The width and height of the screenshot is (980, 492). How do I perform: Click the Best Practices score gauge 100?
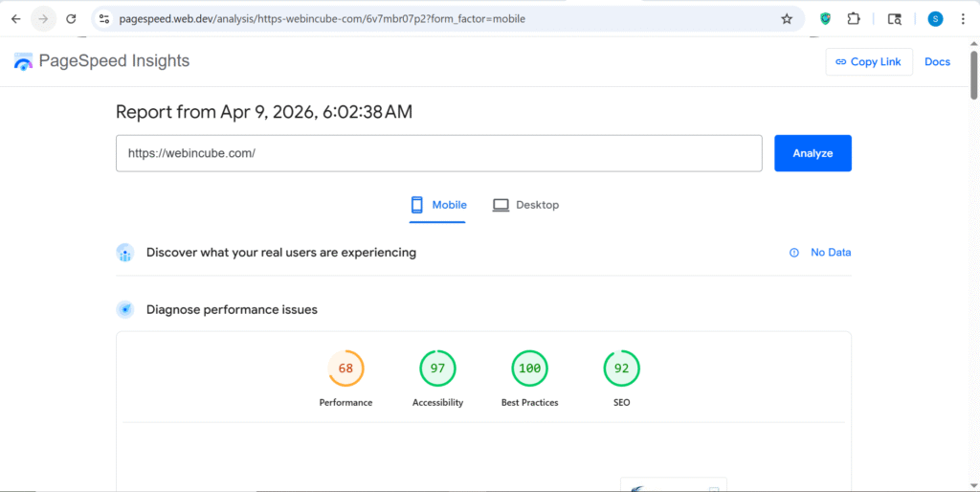coord(529,369)
